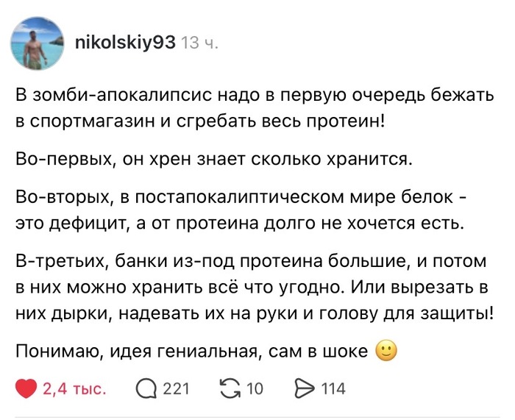Screen dimensions: 515x420
Task: Click the line Понимаю, идея гениальная
Action: (192, 352)
